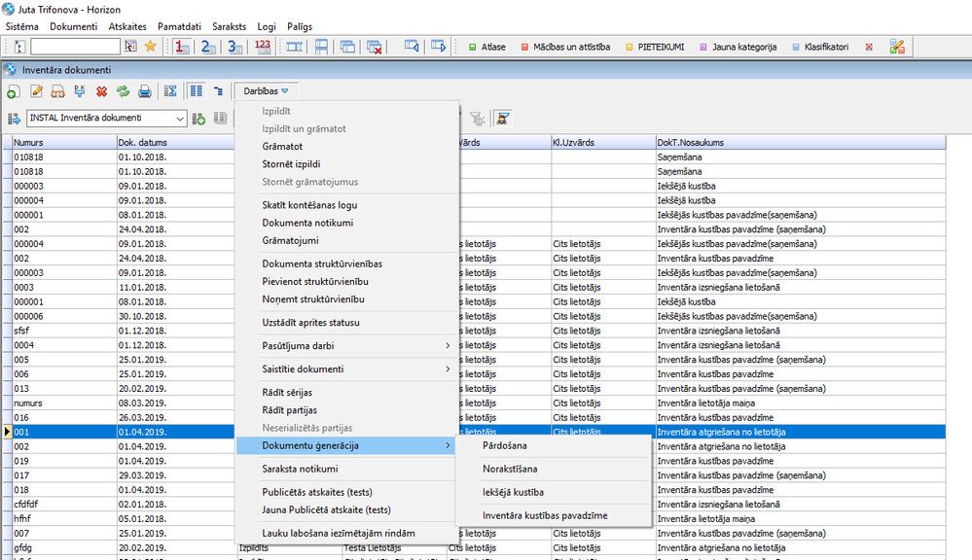Open the INSTAL Inventāra dokumenti dropdown
Screen dimensions: 972x560
(x=179, y=119)
